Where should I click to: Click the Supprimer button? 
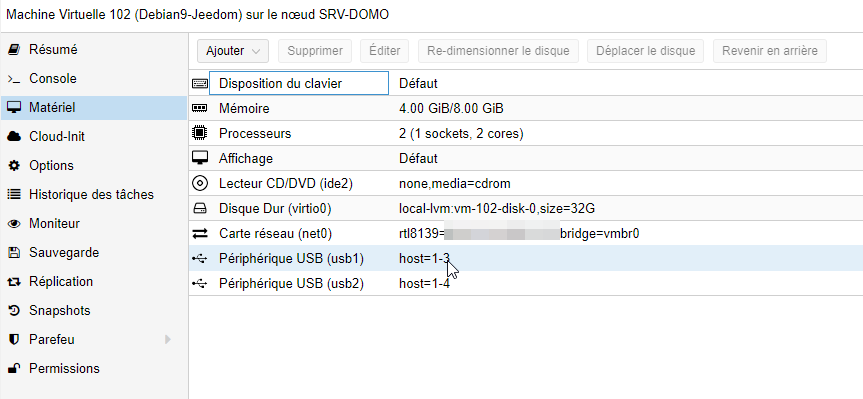click(x=315, y=51)
